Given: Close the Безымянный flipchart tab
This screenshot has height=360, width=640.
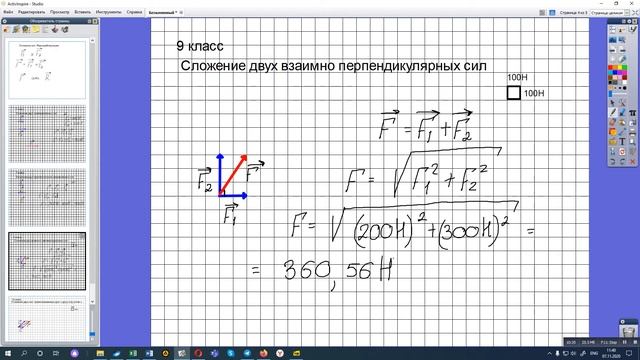Looking at the screenshot, I should (181, 13).
